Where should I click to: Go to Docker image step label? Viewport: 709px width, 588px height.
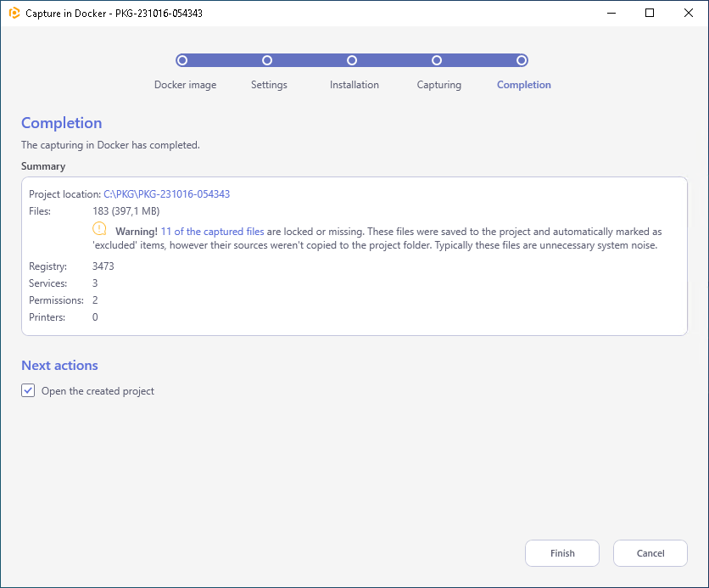click(x=186, y=85)
